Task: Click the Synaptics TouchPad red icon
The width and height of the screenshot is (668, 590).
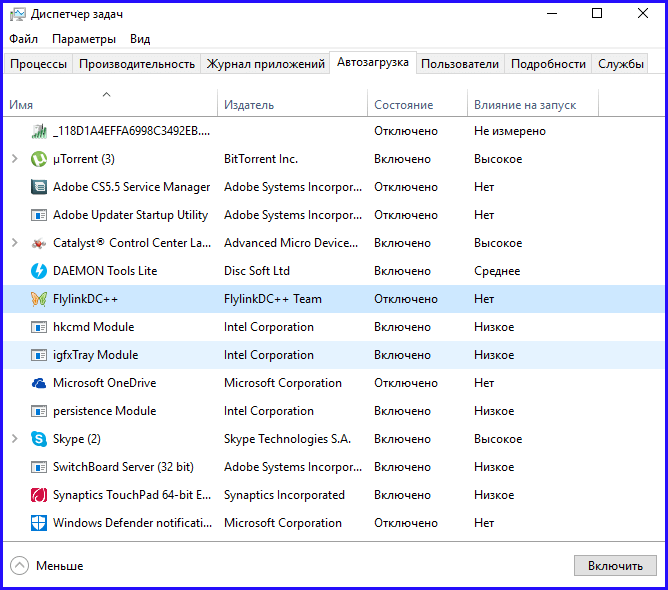Action: pyautogui.click(x=39, y=495)
